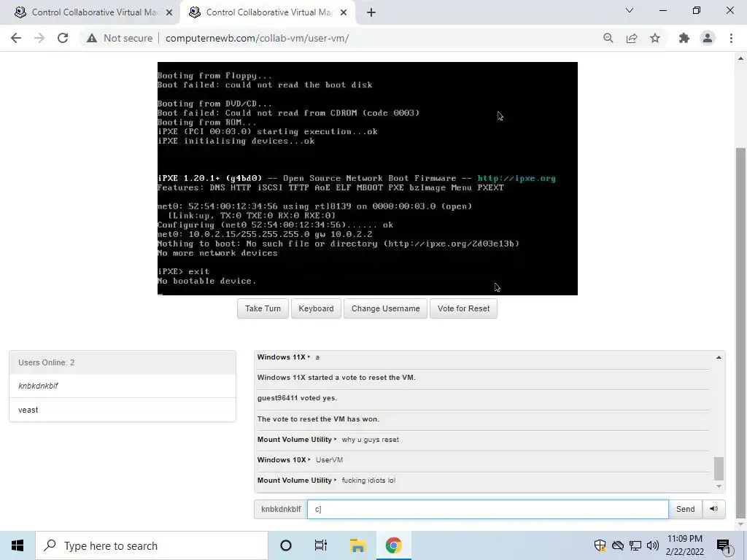Close the first Control Collaborative Virtual Machine tab
Screen dimensions: 747x560
[169, 12]
